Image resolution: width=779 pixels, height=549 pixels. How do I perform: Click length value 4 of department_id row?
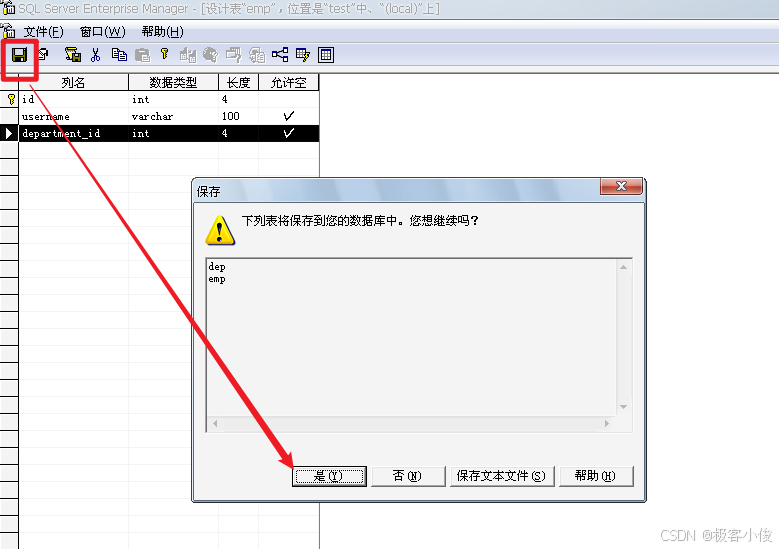[238, 133]
